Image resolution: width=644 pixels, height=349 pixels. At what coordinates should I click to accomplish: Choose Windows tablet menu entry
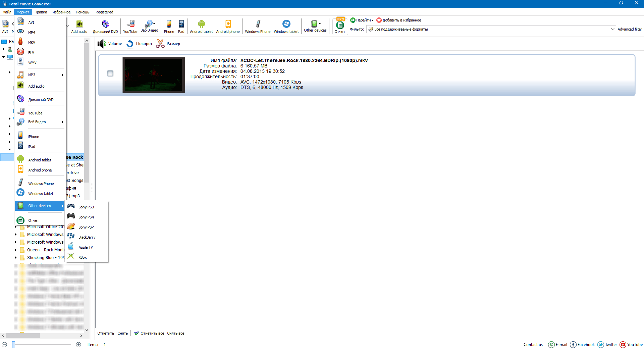pyautogui.click(x=40, y=193)
